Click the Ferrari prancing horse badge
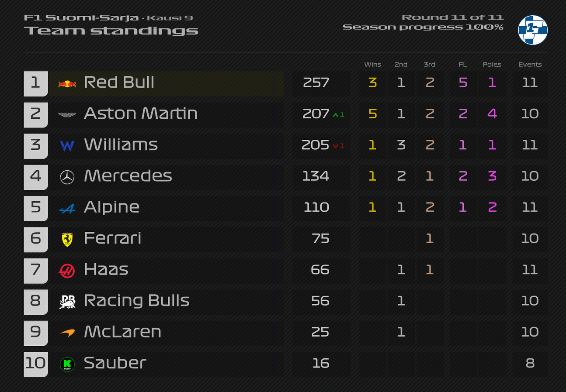The width and height of the screenshot is (566, 392). [67, 239]
